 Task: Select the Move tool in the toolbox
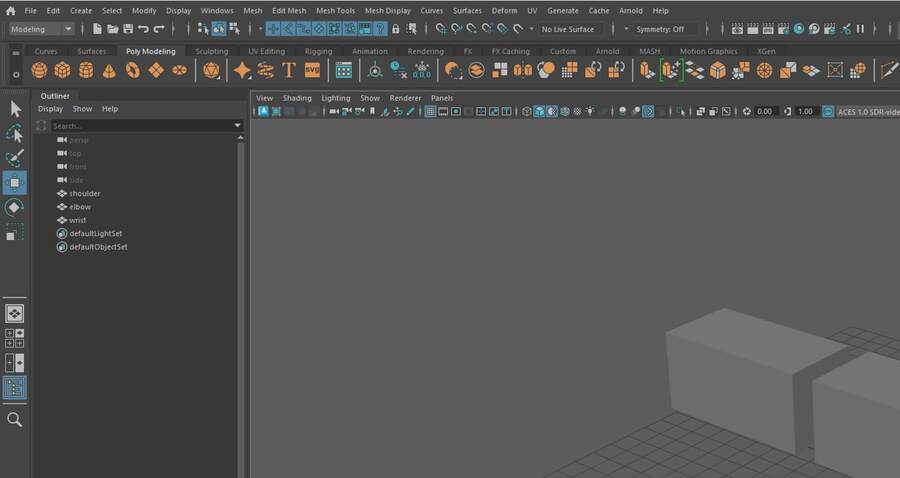15,183
